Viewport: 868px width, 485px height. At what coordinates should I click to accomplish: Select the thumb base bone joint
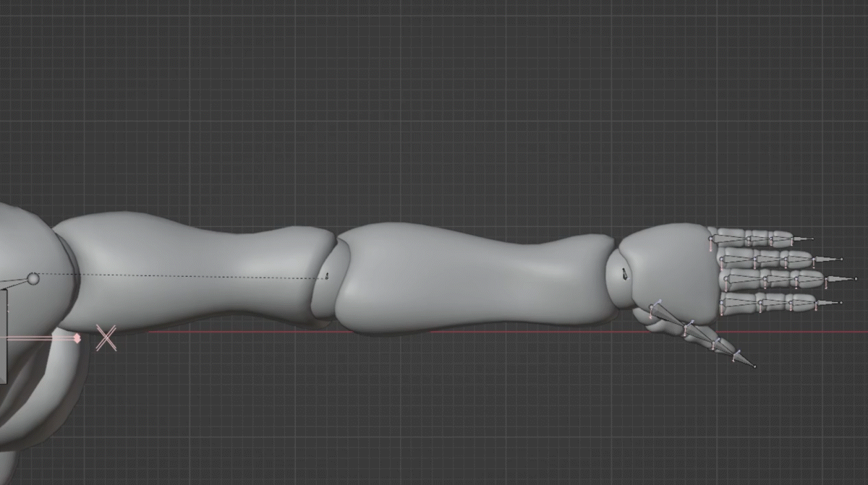tap(651, 307)
